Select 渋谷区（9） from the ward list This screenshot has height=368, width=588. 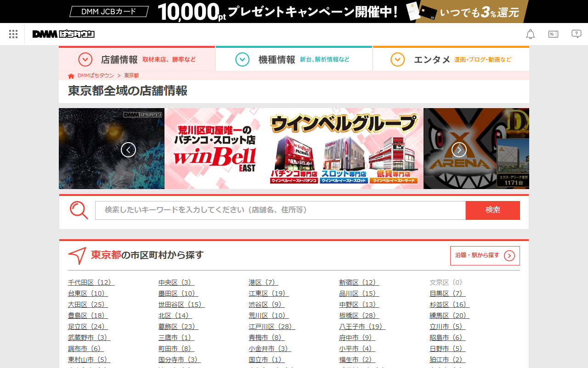pyautogui.click(x=267, y=305)
